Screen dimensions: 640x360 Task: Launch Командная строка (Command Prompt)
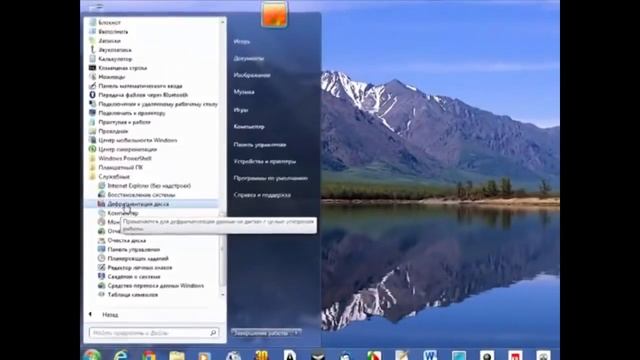(x=122, y=68)
